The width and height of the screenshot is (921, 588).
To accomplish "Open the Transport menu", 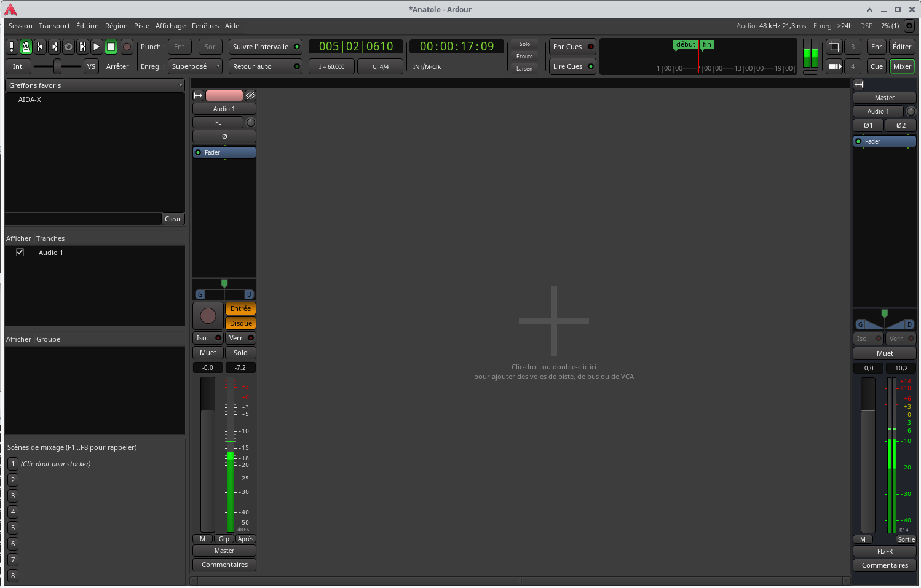I will (x=54, y=26).
